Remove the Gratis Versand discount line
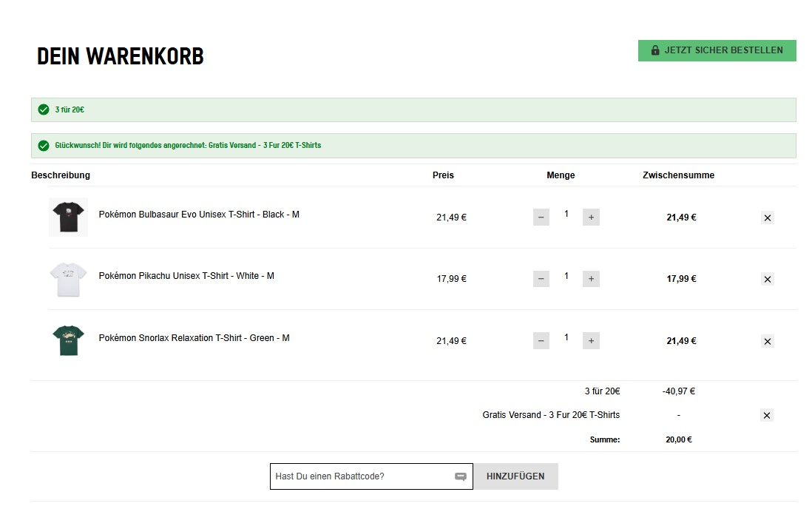Image resolution: width=812 pixels, height=509 pixels. tap(766, 416)
